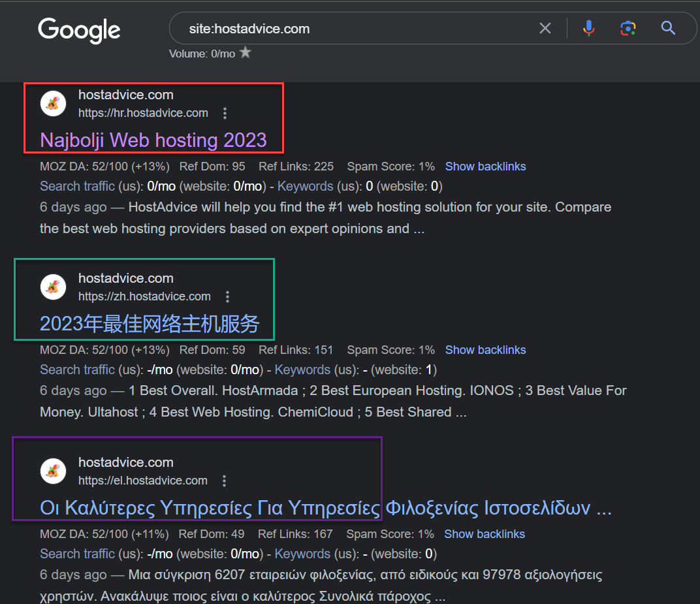700x604 pixels.
Task: Click Keywords link in the hr.hostadvice.com result
Action: click(x=306, y=186)
